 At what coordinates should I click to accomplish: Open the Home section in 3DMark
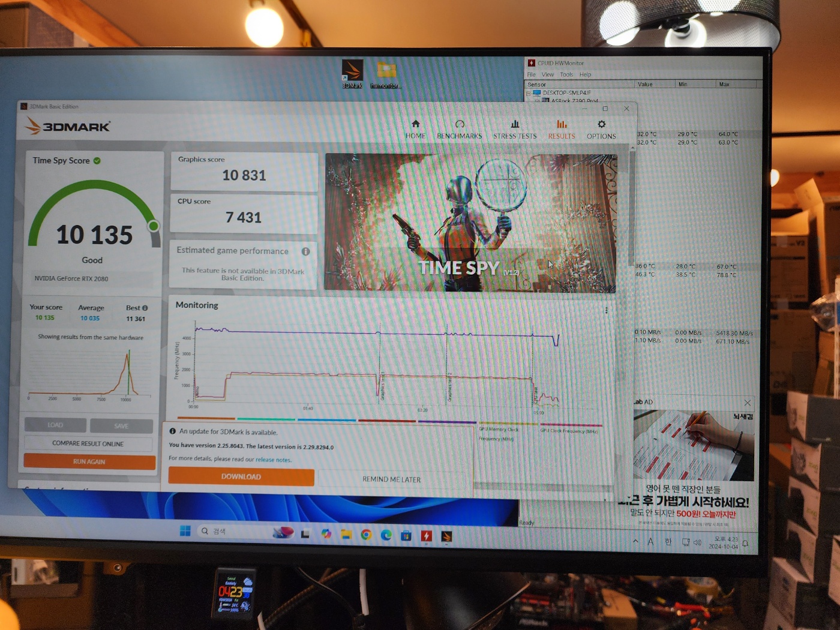click(x=415, y=129)
